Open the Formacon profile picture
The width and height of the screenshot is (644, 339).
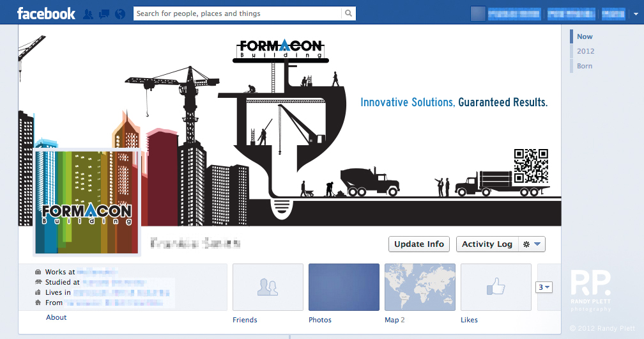pyautogui.click(x=87, y=202)
